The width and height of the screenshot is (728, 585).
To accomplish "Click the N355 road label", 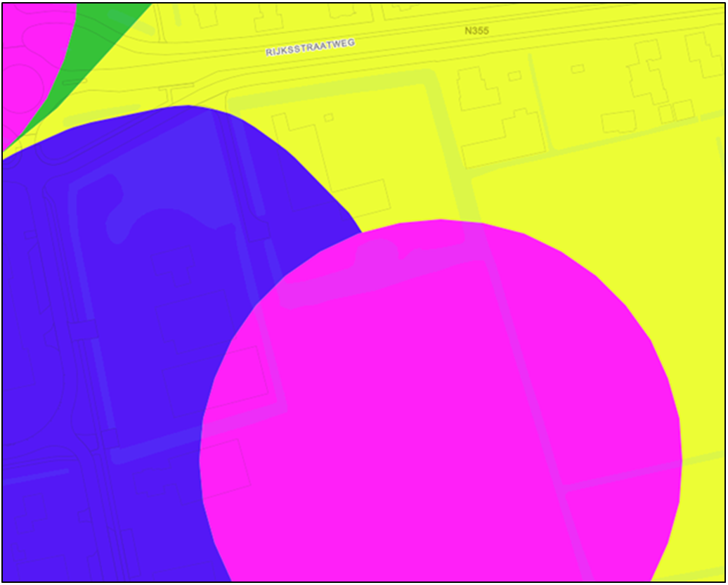I will click(x=477, y=31).
